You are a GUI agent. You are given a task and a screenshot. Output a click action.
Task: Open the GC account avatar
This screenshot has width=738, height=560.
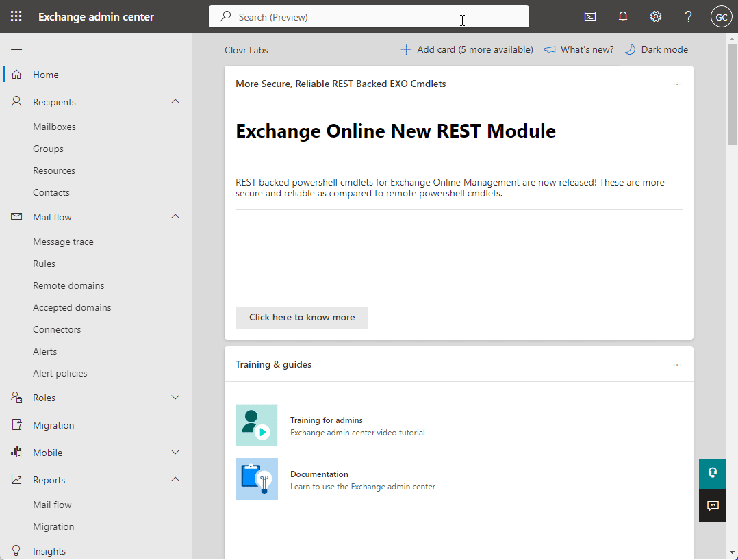click(x=721, y=17)
